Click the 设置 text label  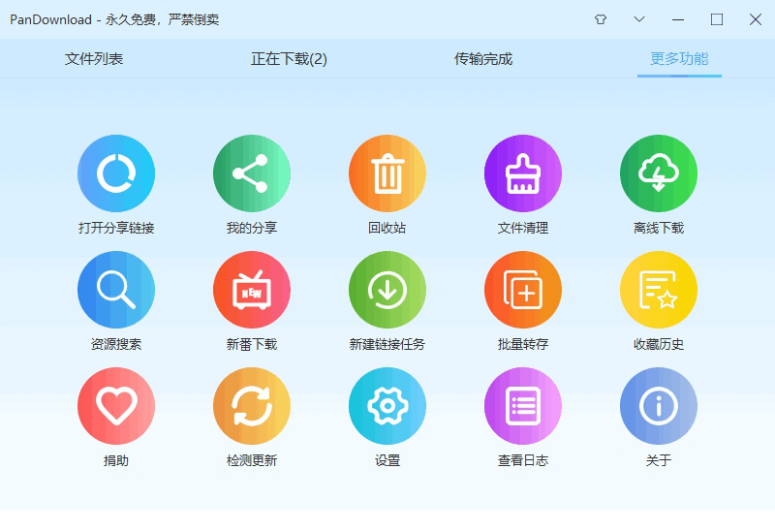(387, 460)
